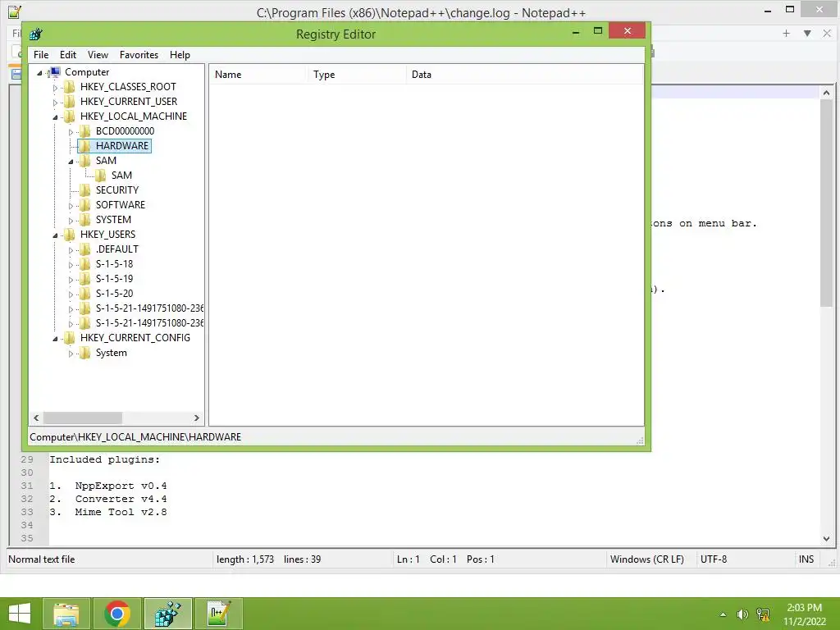Select the BCD00000000 key

click(125, 130)
